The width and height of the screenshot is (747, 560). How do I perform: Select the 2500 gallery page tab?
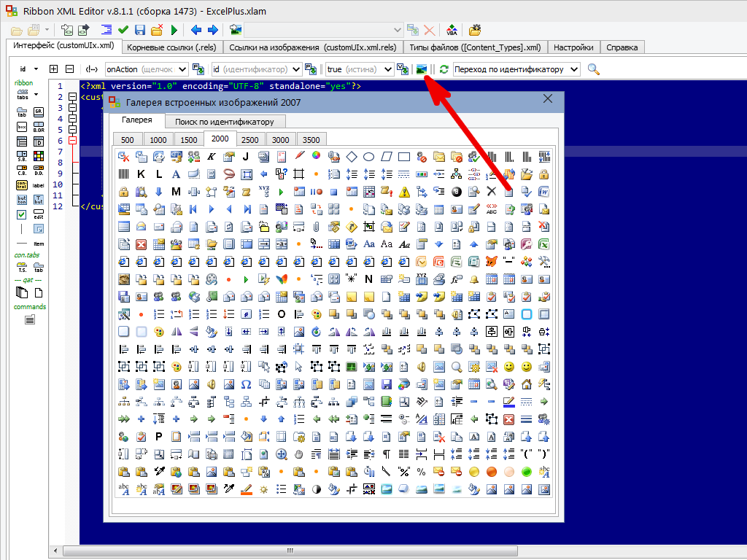[x=249, y=139]
